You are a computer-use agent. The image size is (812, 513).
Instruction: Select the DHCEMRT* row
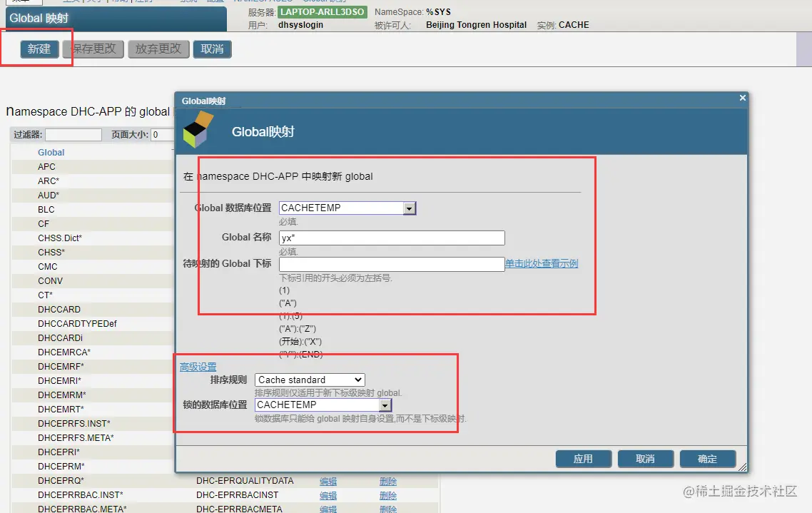pos(92,410)
